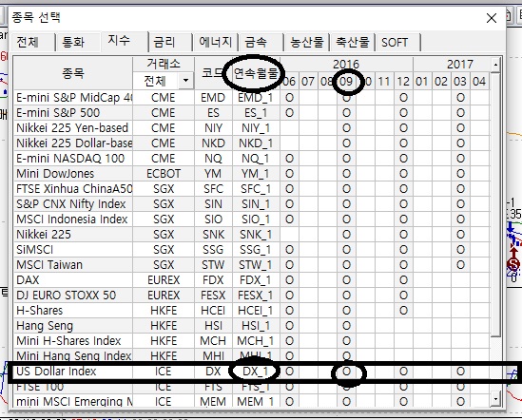
Task: Click continuous contract code HSI_1
Action: point(256,326)
